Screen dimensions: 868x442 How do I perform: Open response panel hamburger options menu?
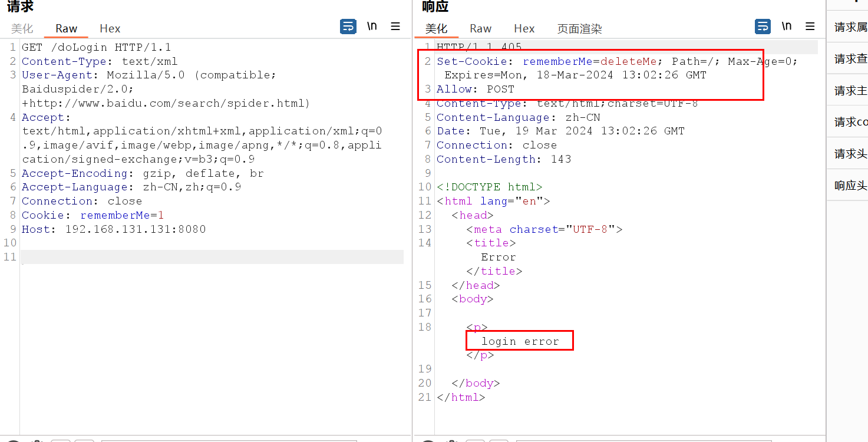[810, 27]
